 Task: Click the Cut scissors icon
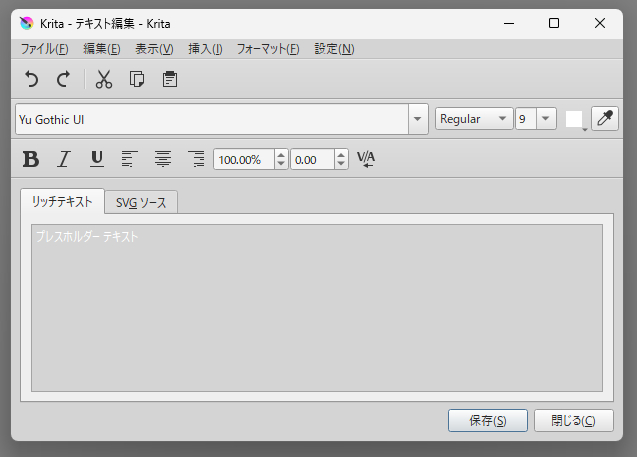[104, 79]
